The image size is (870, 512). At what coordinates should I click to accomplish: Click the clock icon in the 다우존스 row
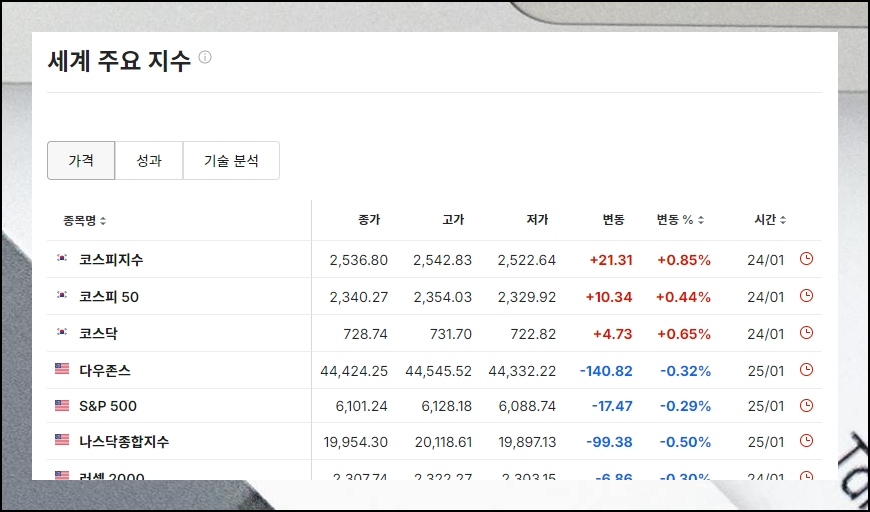click(x=806, y=369)
